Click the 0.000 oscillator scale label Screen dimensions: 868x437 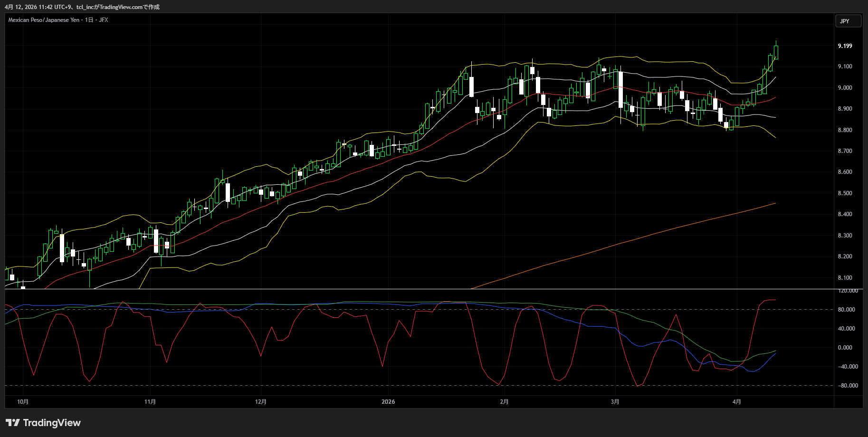(846, 348)
